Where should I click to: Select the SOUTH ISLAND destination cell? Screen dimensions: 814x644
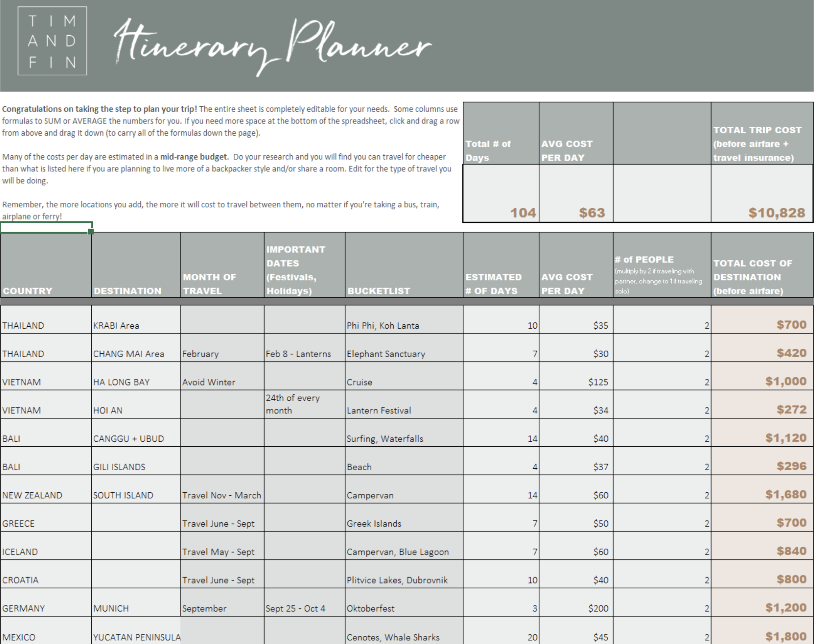[x=136, y=489]
